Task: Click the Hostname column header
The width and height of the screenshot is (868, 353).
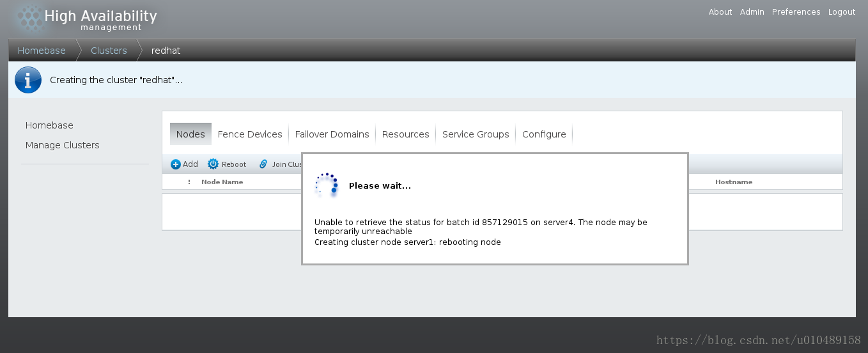Action: coord(734,182)
